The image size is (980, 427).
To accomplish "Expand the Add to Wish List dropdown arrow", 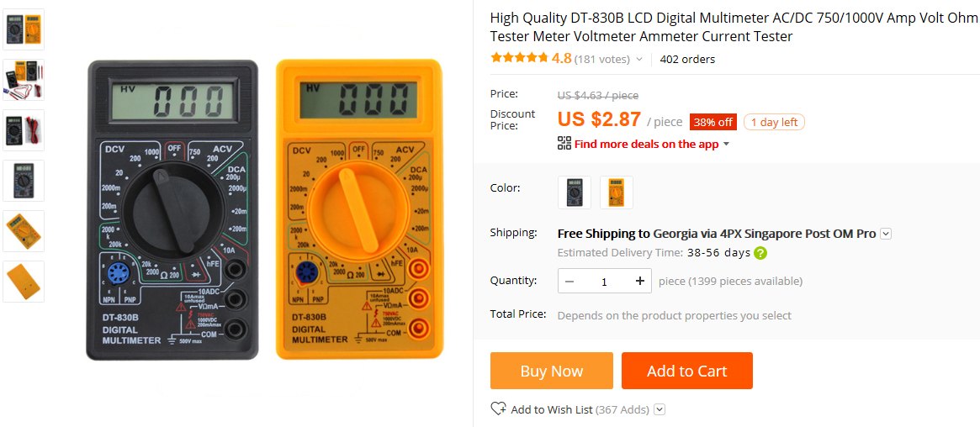I will 660,409.
